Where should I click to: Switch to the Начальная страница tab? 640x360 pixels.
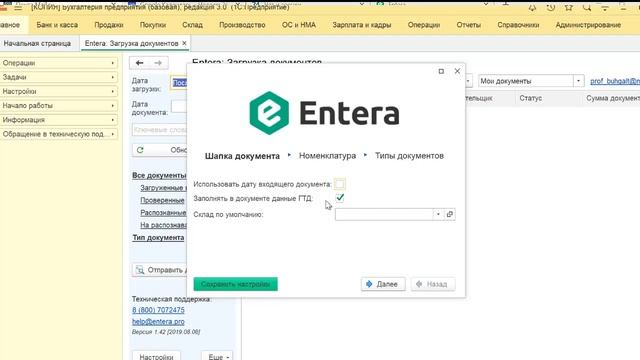point(37,43)
